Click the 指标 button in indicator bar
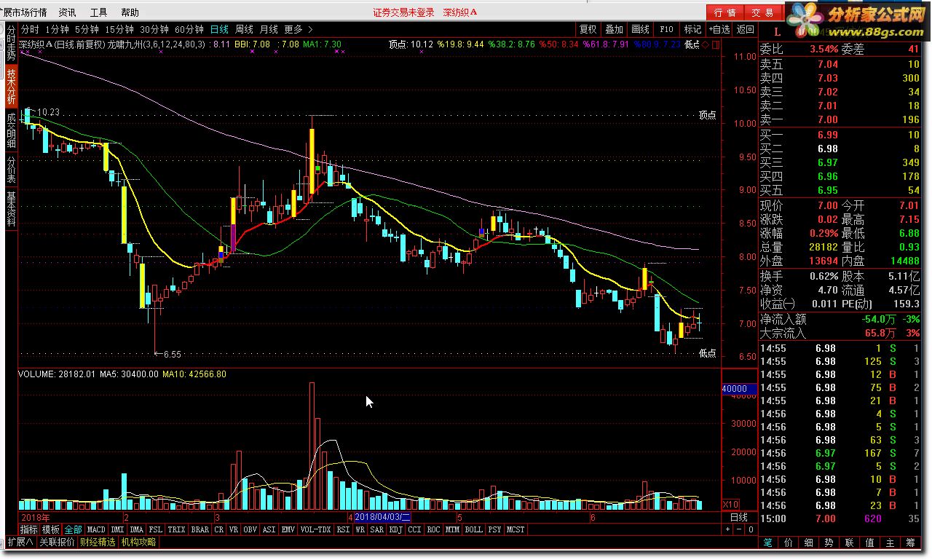This screenshot has height=560, width=932. point(29,529)
